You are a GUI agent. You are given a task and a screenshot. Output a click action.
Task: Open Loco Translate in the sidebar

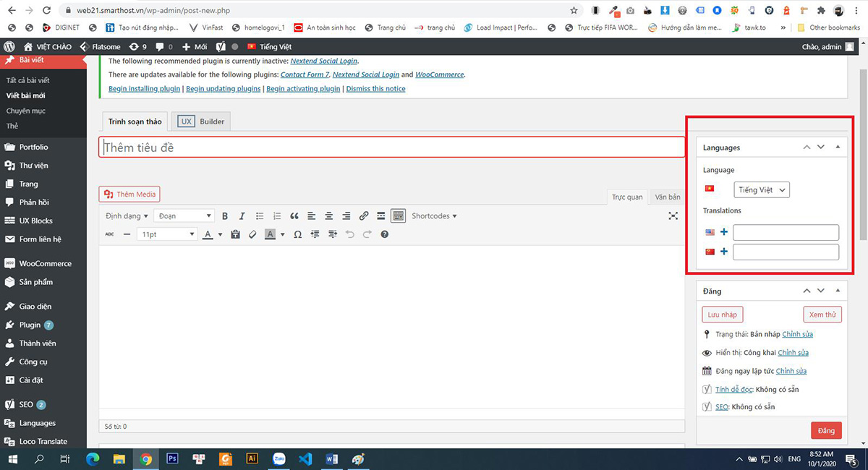click(x=43, y=441)
